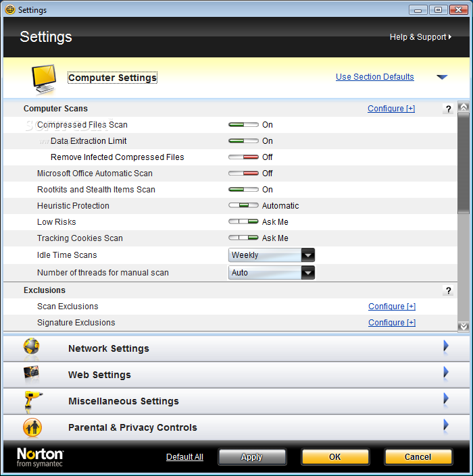Select the Web Settings section header

coord(236,375)
